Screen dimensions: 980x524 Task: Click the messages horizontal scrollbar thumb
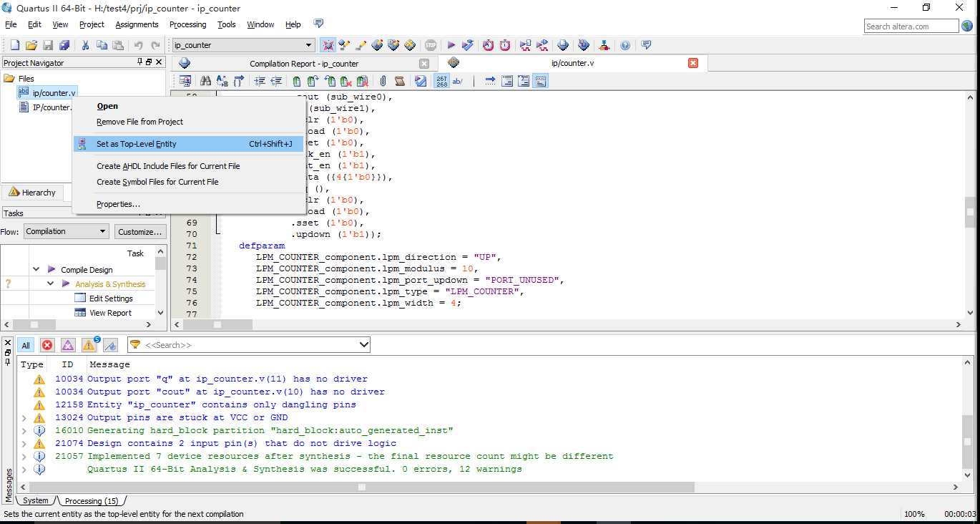tap(361, 487)
